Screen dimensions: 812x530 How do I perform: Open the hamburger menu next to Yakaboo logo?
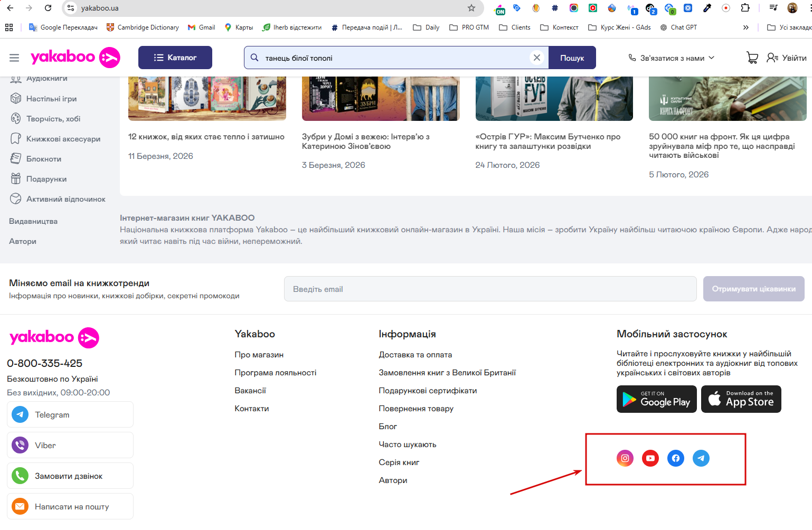point(14,58)
